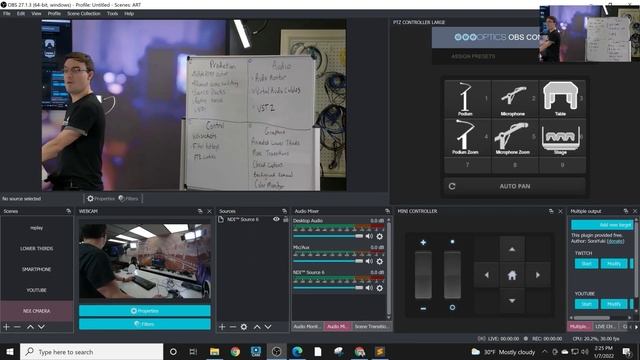Select the Podium Zoom preset
The height and width of the screenshot is (360, 640).
pos(468,137)
